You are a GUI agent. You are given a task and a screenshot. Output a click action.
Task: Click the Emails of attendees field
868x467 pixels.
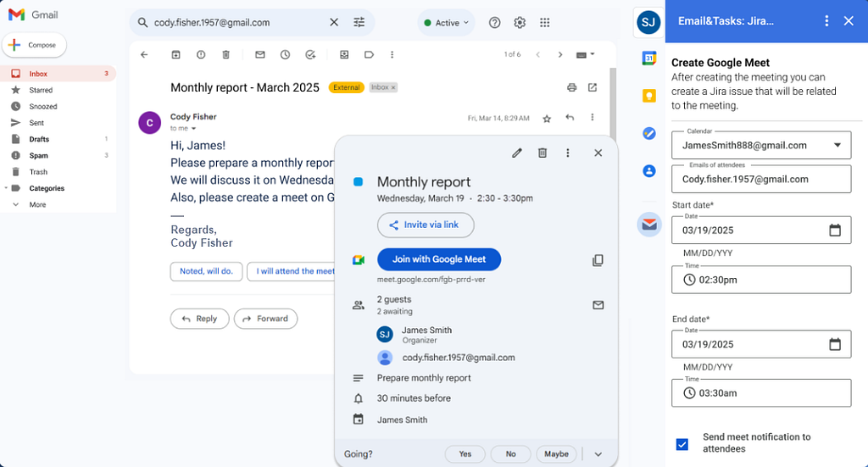click(x=761, y=180)
